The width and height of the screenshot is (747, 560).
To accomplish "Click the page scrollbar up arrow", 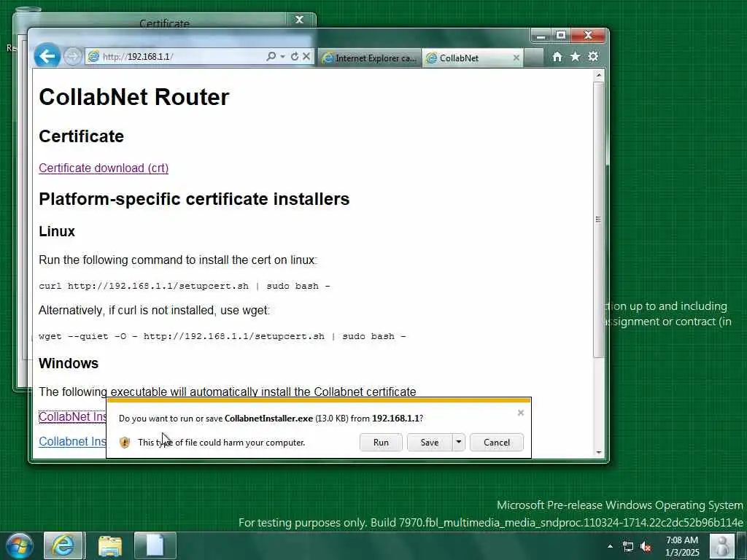I will coord(599,75).
